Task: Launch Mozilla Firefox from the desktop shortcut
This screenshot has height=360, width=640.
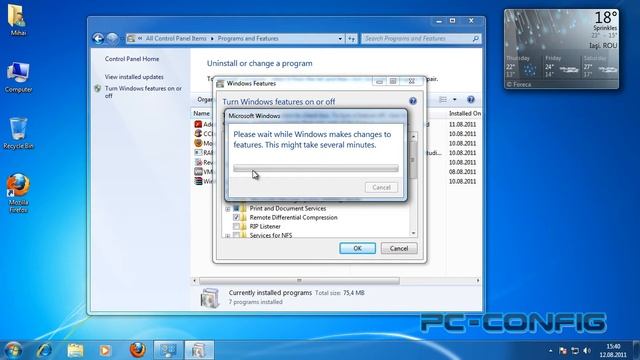Action: [x=18, y=193]
